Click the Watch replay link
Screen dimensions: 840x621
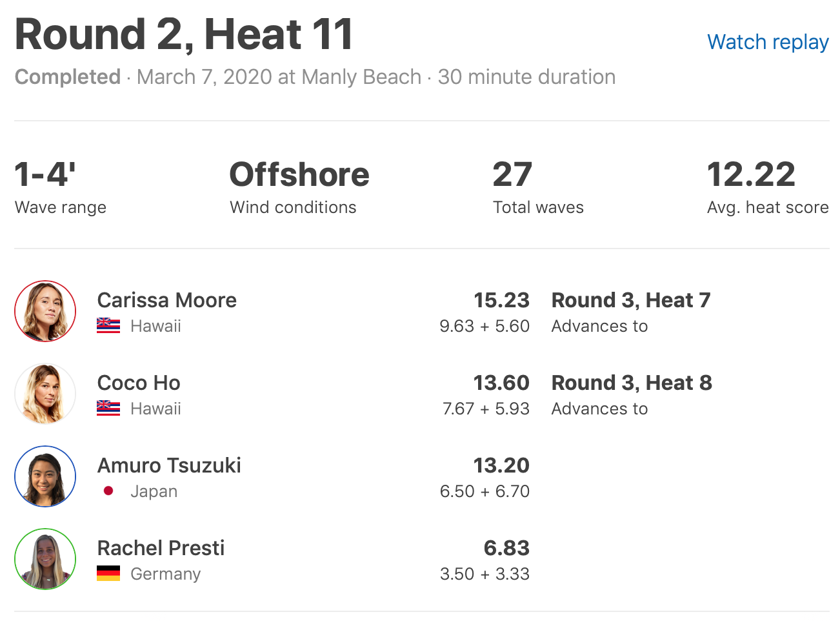[767, 42]
